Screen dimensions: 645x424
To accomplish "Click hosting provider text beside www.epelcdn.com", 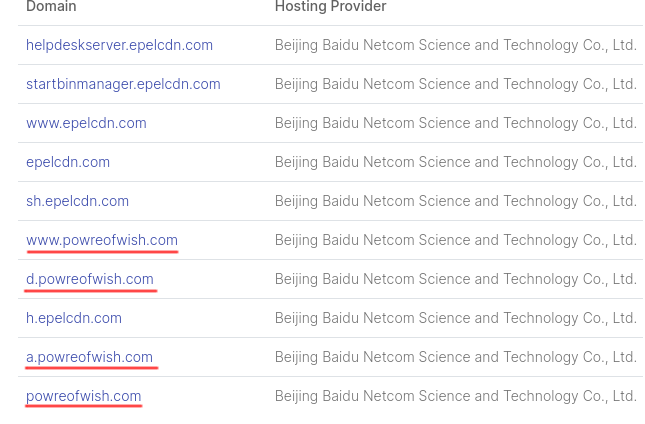I will [455, 123].
